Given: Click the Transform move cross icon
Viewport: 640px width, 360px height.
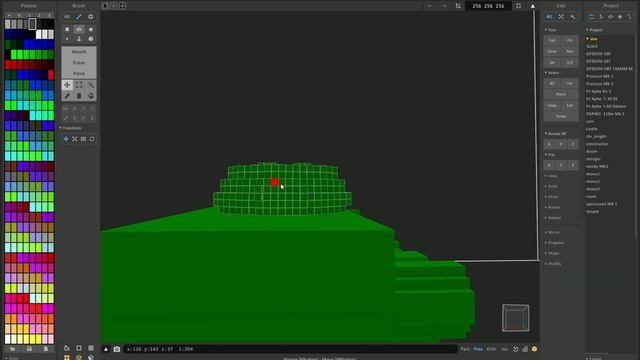Looking at the screenshot, I should (66, 139).
